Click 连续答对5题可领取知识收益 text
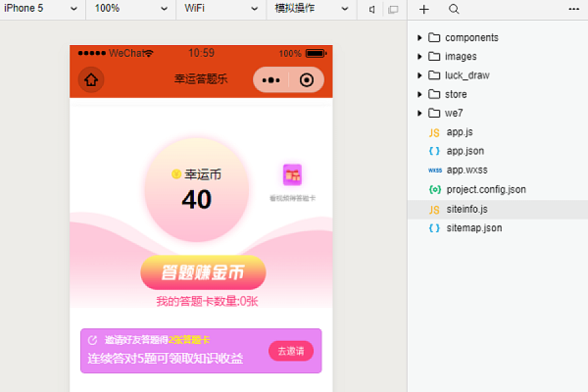Viewport: 588px width, 392px height. pos(165,358)
